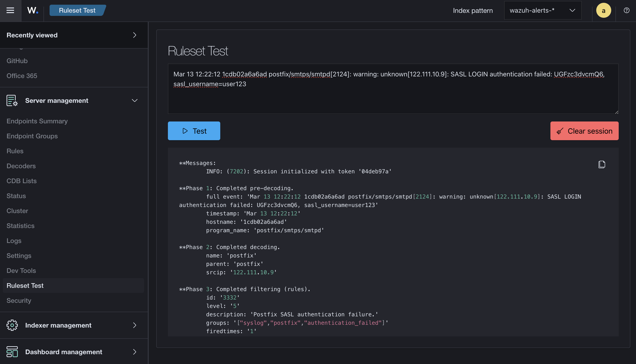Open CDB Lists
This screenshot has width=636, height=364.
[22, 181]
